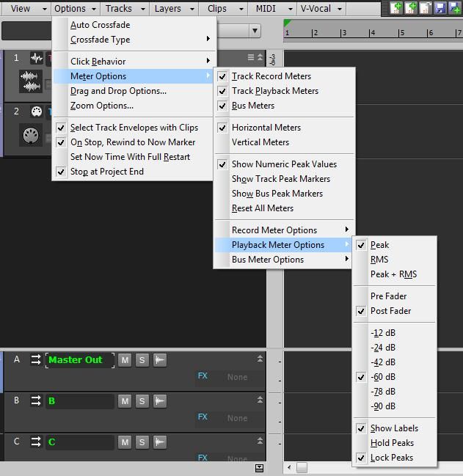Set meter range to -90 dB
The width and height of the screenshot is (463, 476).
pyautogui.click(x=383, y=406)
